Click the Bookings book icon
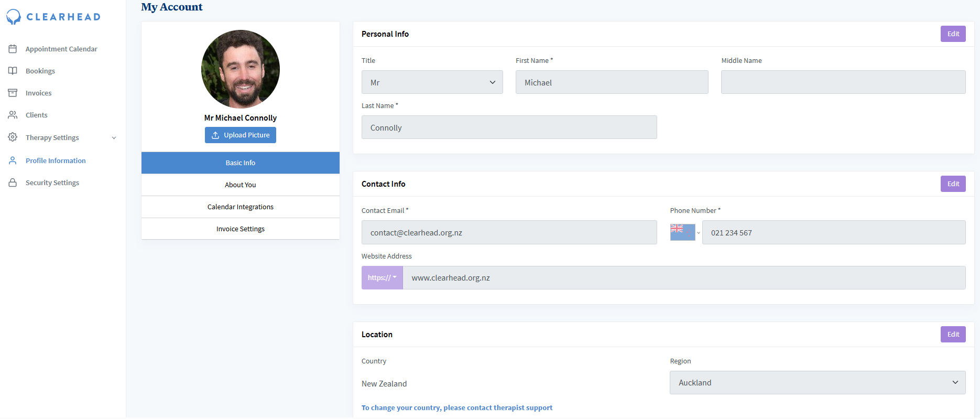 13,71
